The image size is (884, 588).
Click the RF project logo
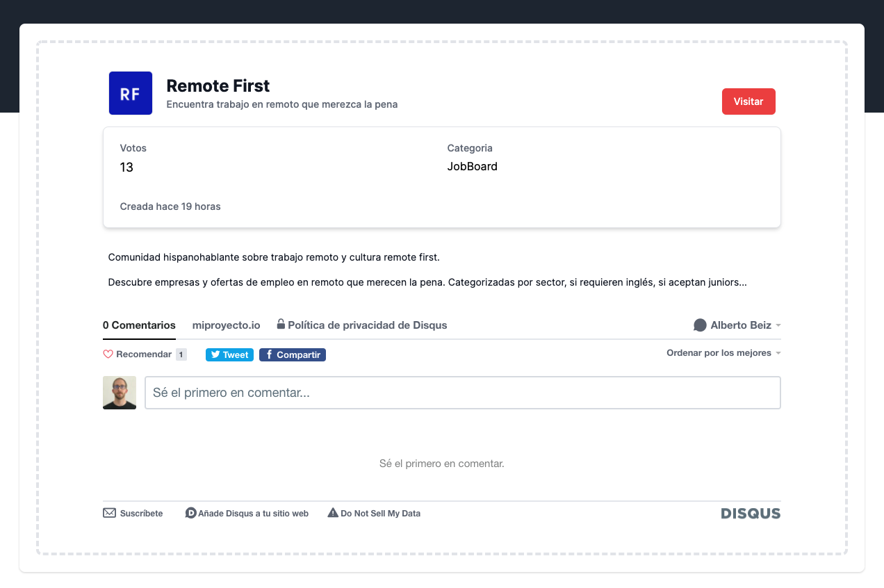(x=131, y=93)
